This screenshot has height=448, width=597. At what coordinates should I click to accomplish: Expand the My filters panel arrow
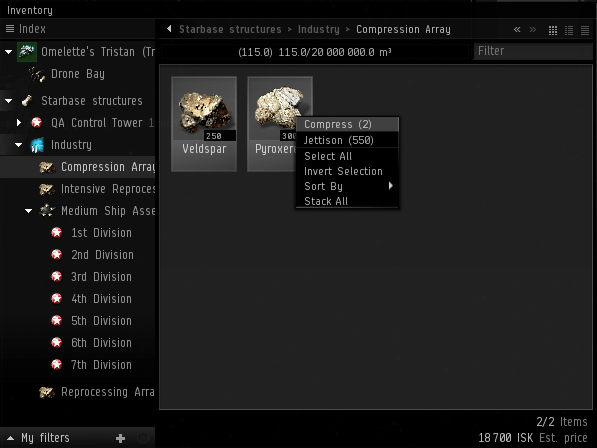click(10, 438)
